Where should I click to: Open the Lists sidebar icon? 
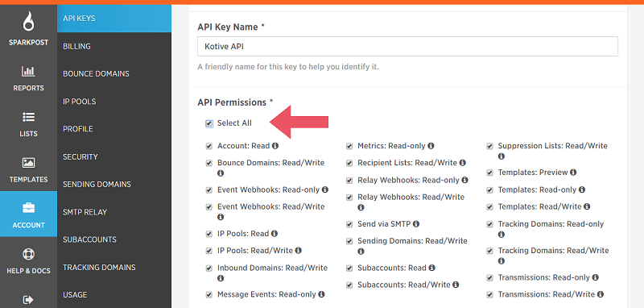pos(28,117)
